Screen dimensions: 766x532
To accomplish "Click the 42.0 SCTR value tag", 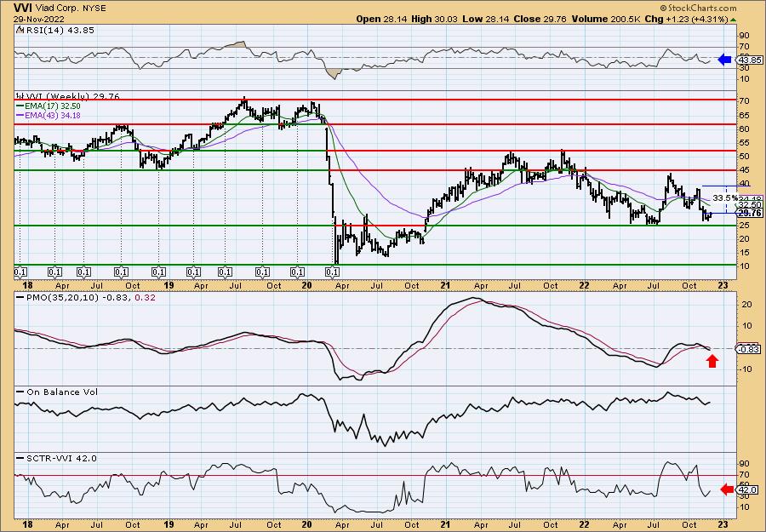I will (x=748, y=489).
